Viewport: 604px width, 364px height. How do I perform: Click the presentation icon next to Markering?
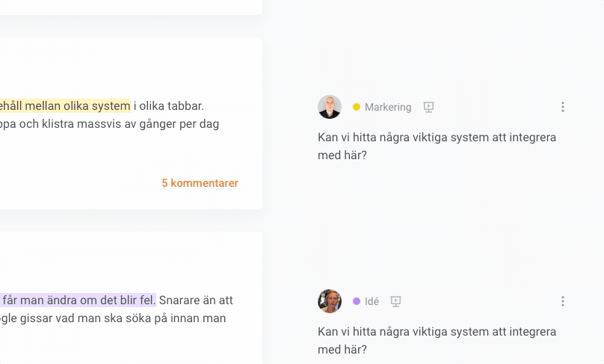tap(428, 107)
